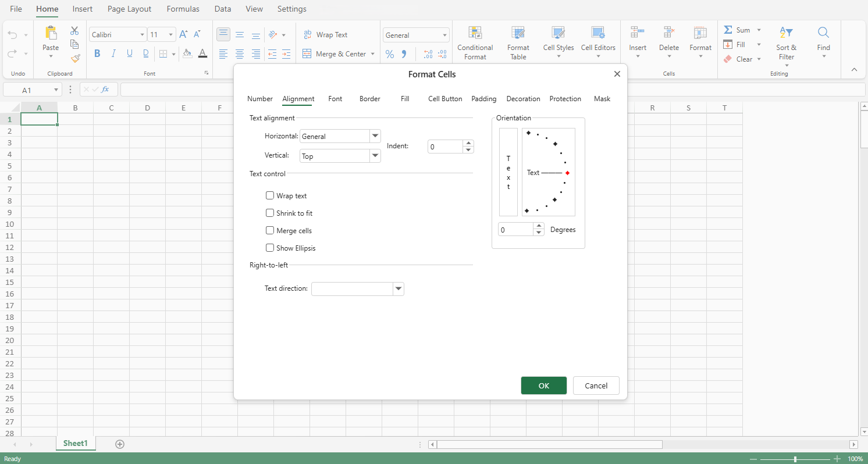Open the font name dropdown showing Calibri

click(x=142, y=35)
